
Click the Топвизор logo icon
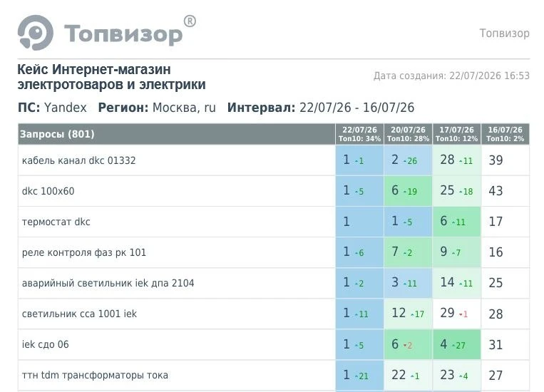point(36,33)
